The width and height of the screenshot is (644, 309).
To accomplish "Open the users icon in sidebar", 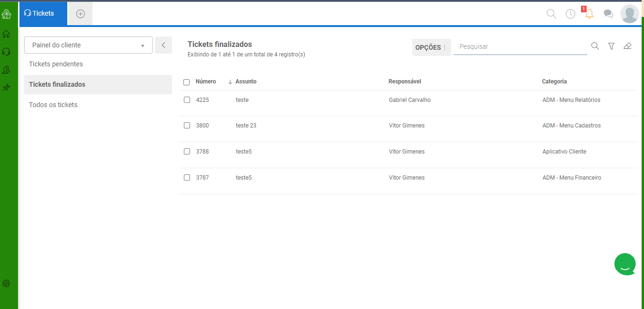I will 6,70.
